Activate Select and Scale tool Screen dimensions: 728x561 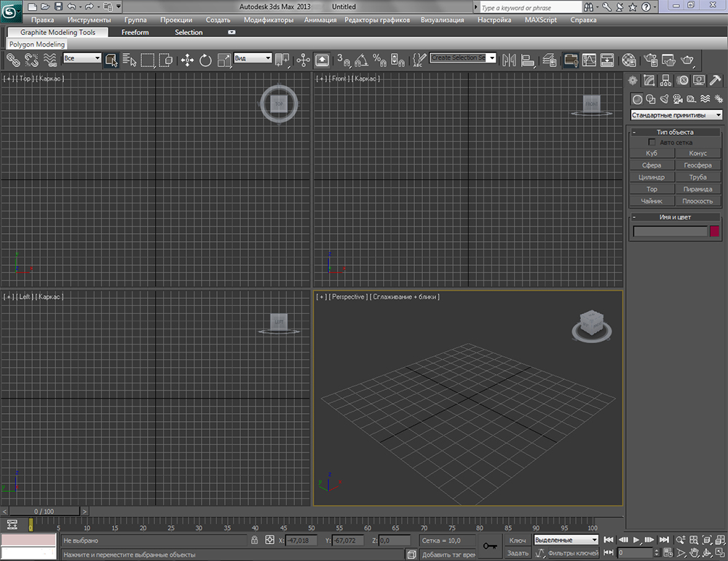(x=223, y=60)
